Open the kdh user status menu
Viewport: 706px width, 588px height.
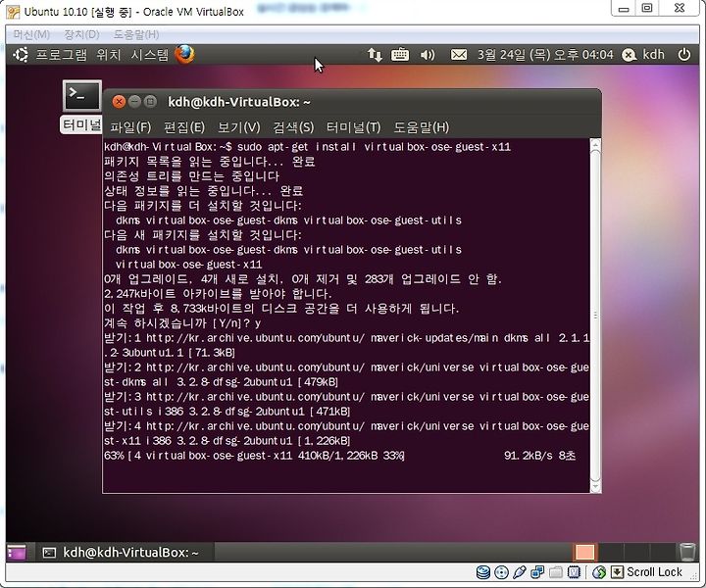[643, 55]
